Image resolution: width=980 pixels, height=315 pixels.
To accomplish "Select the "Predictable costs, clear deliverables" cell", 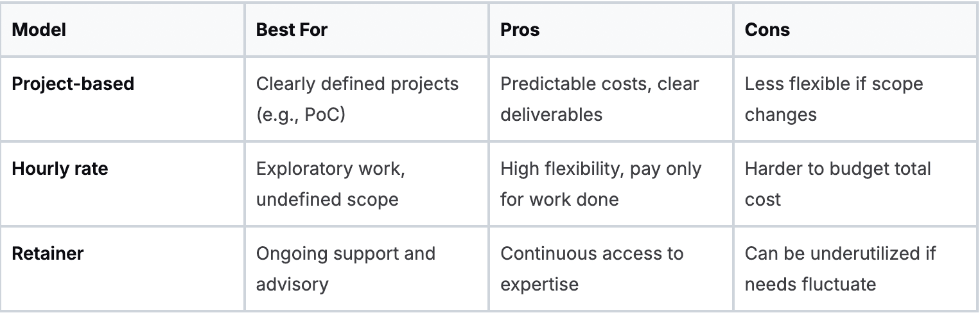I will (x=599, y=99).
